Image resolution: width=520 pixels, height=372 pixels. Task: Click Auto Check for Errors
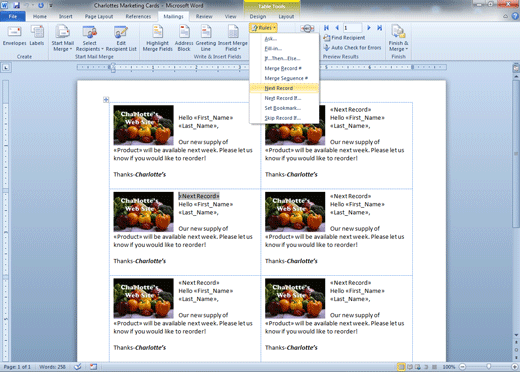tap(352, 48)
